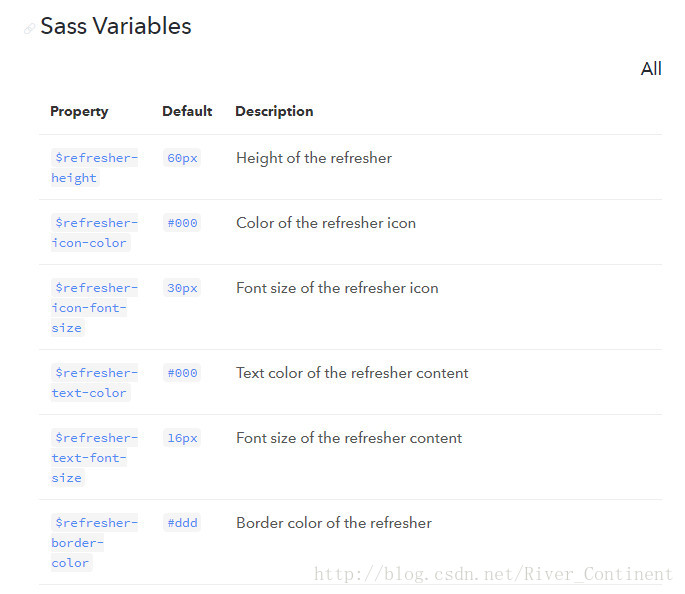Click 'Height of the refresher' description text

pyautogui.click(x=314, y=158)
